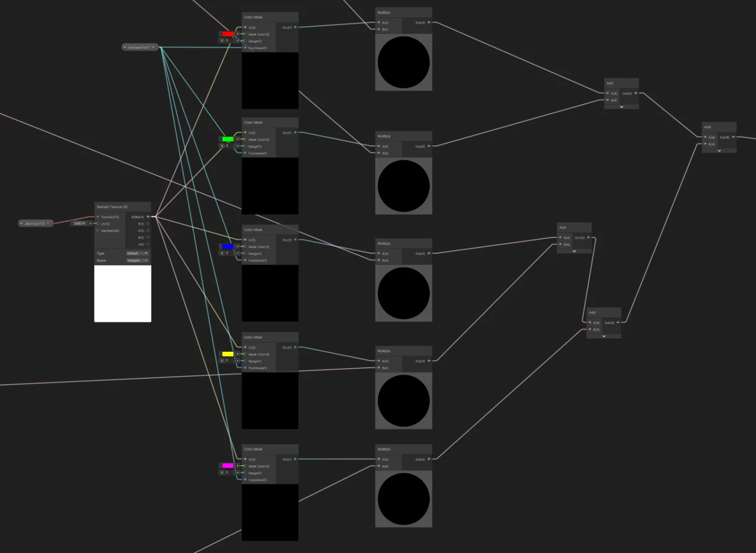Click the Texture(T2) input port

coord(98,217)
